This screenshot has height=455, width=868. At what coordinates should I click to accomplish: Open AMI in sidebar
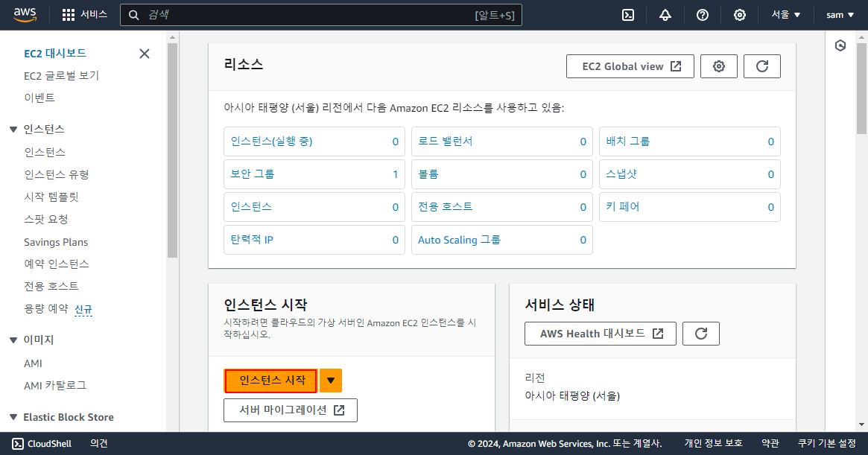coord(34,363)
